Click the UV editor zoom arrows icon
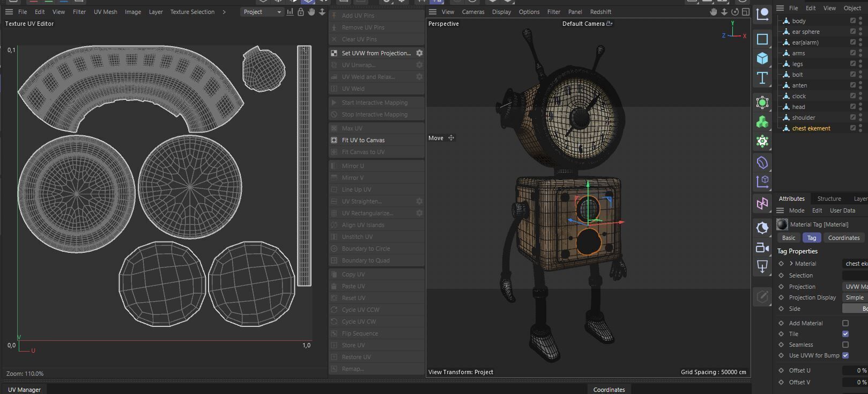 [x=322, y=12]
